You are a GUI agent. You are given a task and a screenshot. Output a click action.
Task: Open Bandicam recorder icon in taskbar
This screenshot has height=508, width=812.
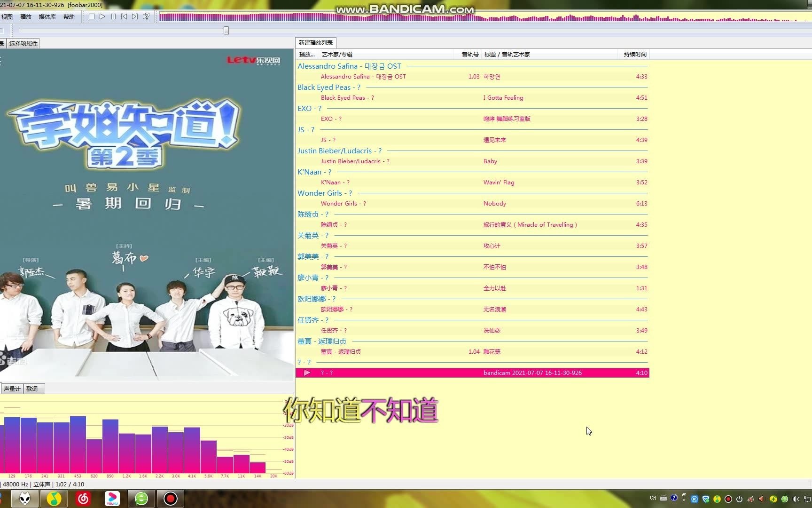click(171, 499)
